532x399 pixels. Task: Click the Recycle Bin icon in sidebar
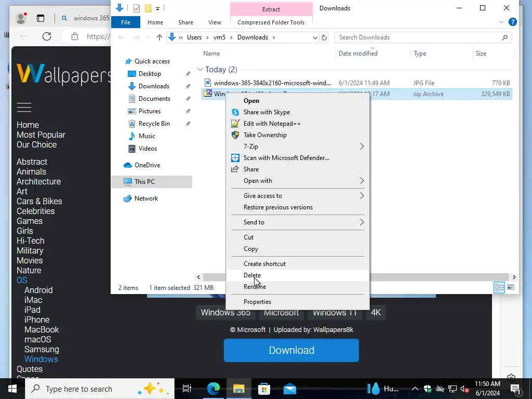point(132,124)
